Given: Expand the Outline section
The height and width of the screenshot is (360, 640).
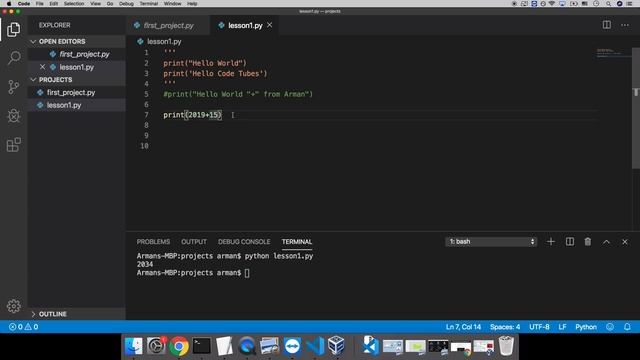Looking at the screenshot, I should point(76,314).
